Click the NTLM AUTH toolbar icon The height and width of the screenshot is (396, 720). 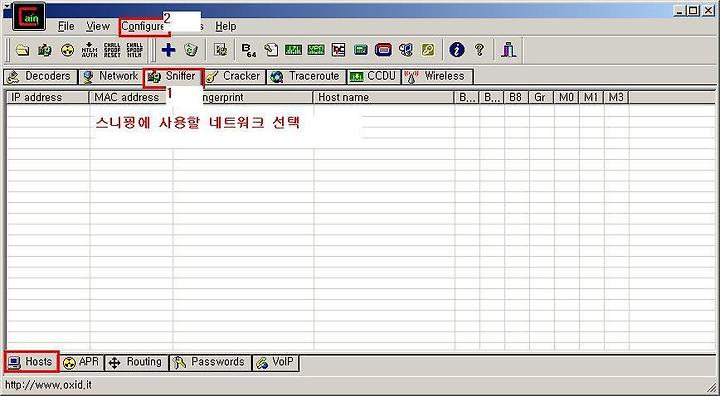(x=90, y=50)
